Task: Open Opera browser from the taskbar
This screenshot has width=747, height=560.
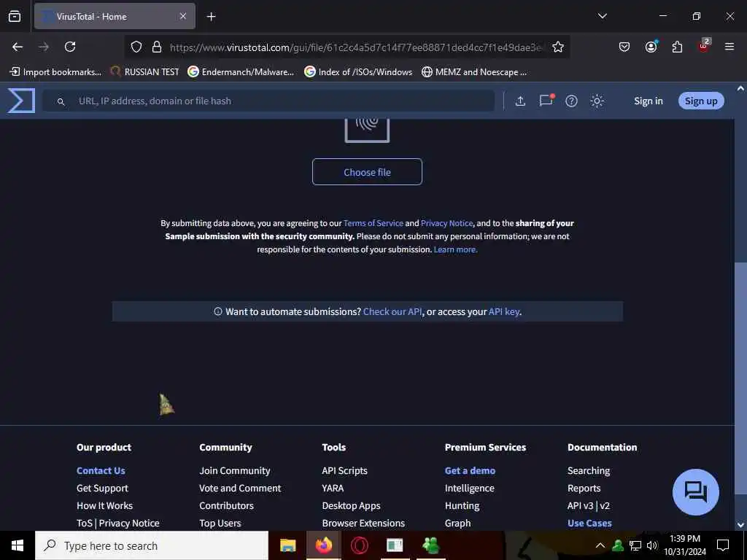Action: [359, 545]
